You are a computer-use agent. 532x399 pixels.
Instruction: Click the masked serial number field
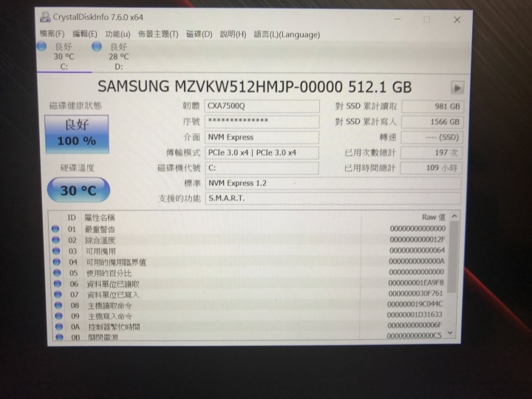[x=262, y=121]
